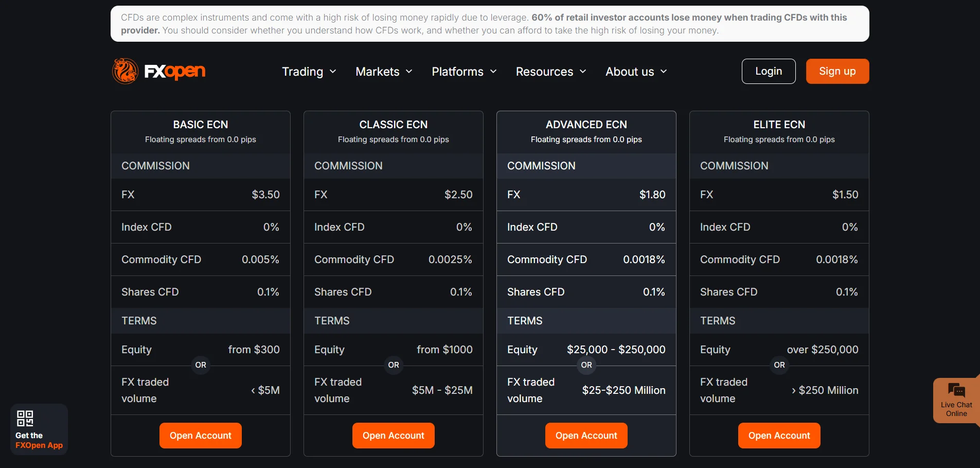The image size is (980, 468).
Task: Click the OR badge in Advanced ECN
Action: [586, 365]
